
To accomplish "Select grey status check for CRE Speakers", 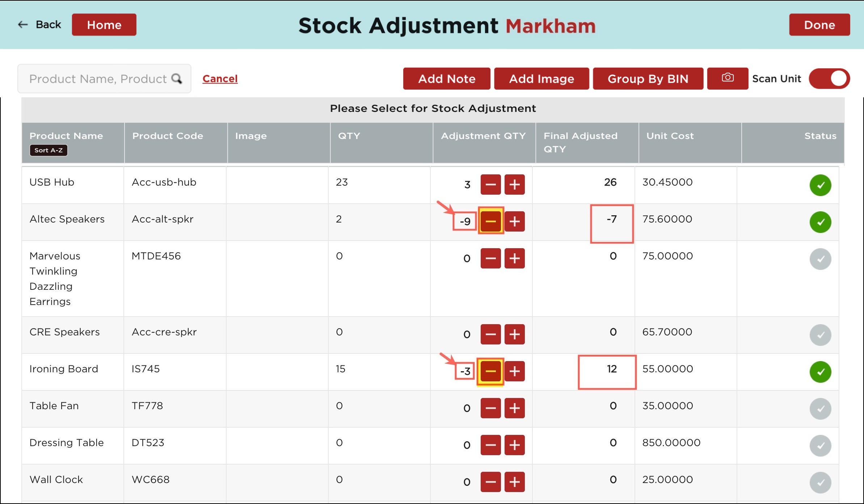I will coord(820,335).
